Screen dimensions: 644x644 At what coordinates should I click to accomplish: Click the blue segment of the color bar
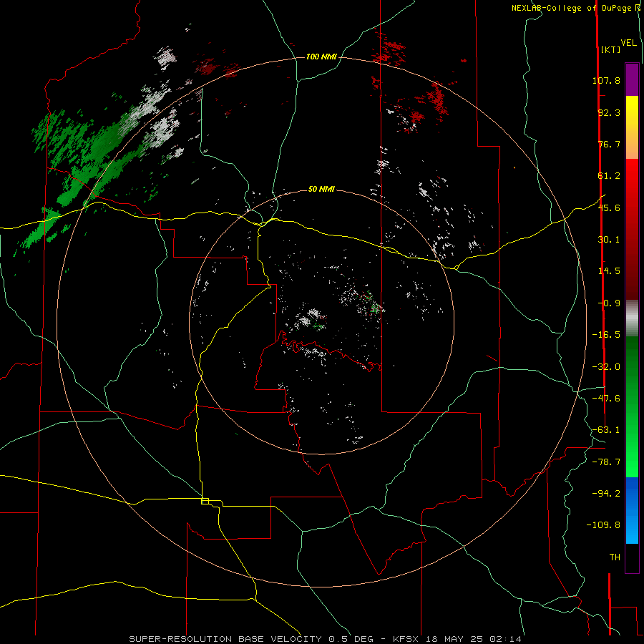pos(632,510)
